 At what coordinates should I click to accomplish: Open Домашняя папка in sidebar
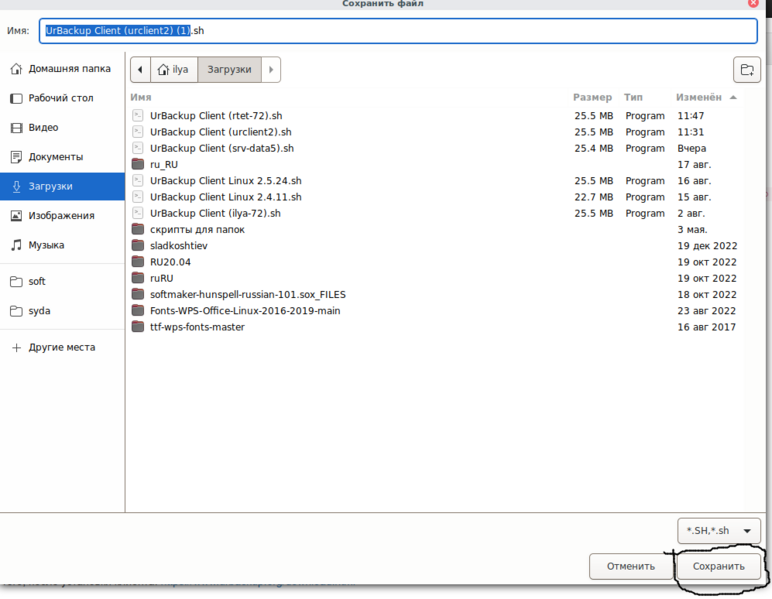(x=62, y=68)
